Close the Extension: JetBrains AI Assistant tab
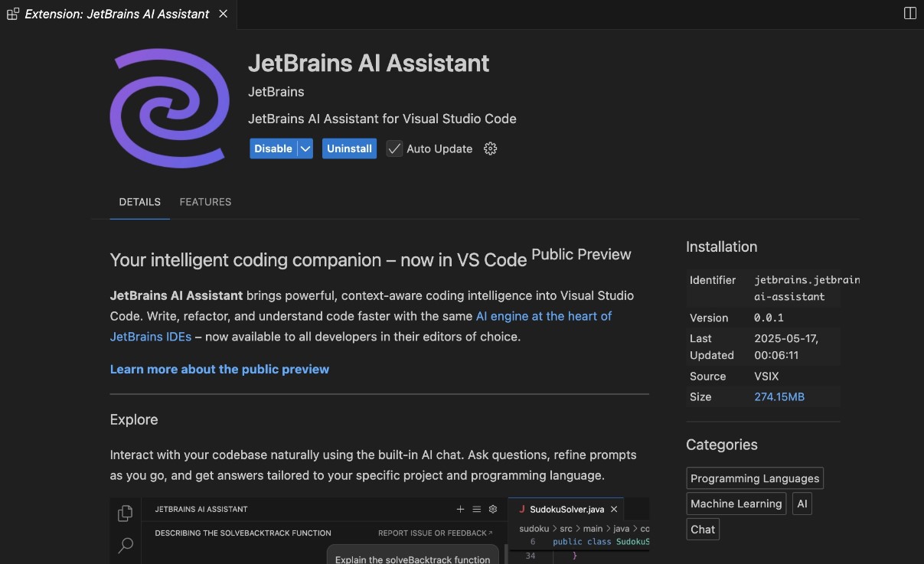Viewport: 924px width, 564px height. (x=224, y=14)
